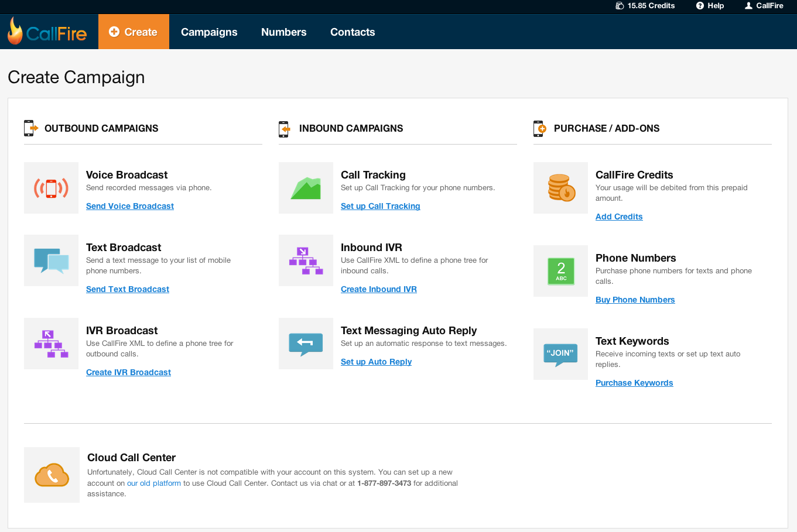Click the Text Keywords JOIN bubble icon

(560, 354)
